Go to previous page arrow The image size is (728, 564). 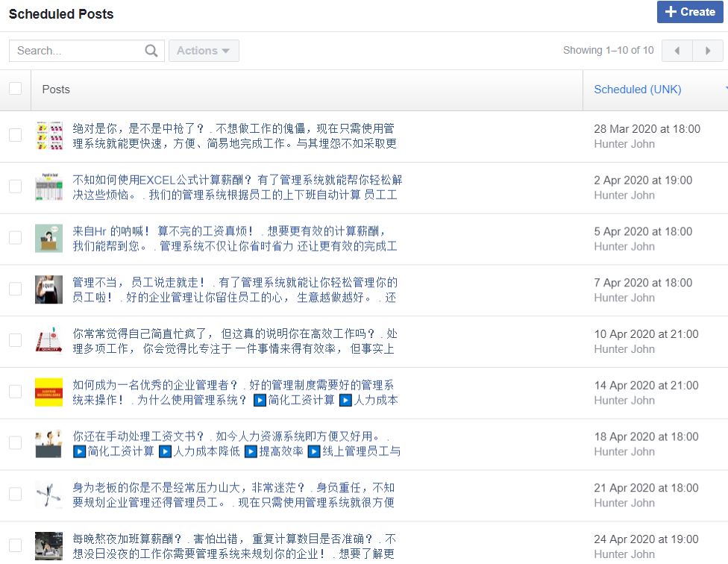[677, 51]
